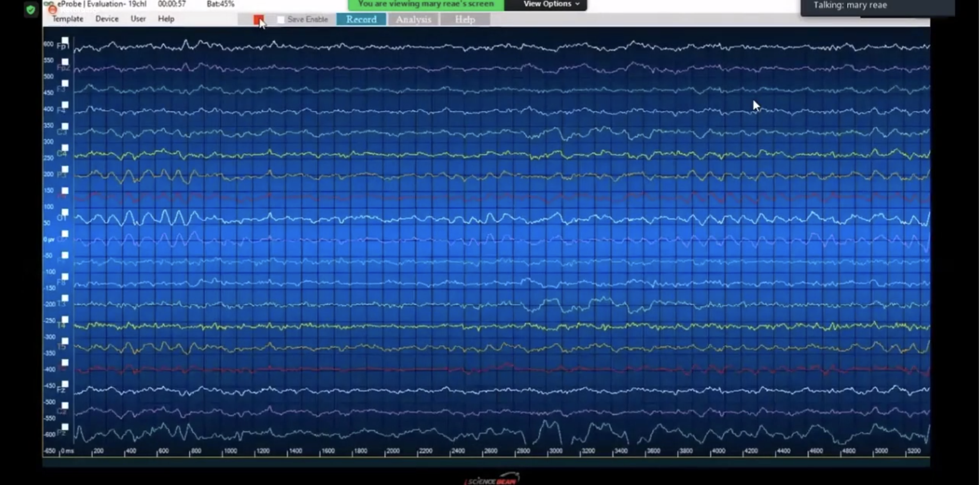Switch to the Record tab
This screenshot has width=980, height=485.
(361, 19)
